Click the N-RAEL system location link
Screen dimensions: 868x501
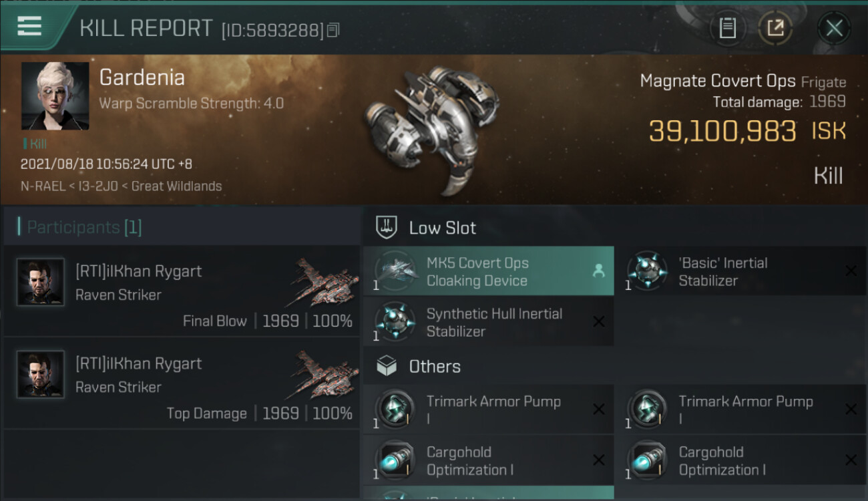coord(41,186)
